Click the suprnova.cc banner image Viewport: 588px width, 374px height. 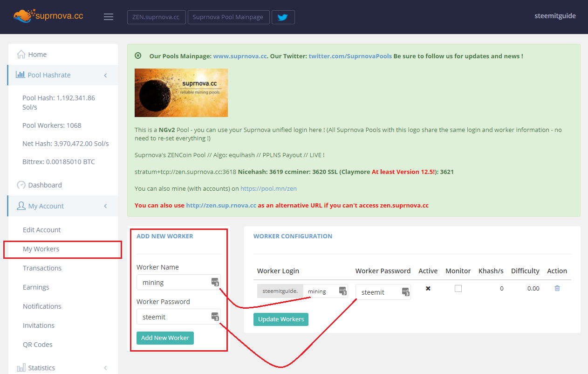[181, 93]
